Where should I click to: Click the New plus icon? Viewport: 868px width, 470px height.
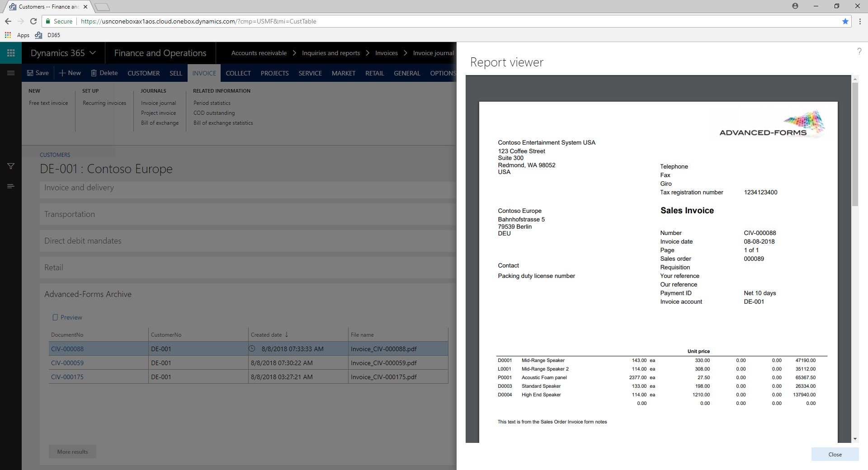(x=62, y=73)
